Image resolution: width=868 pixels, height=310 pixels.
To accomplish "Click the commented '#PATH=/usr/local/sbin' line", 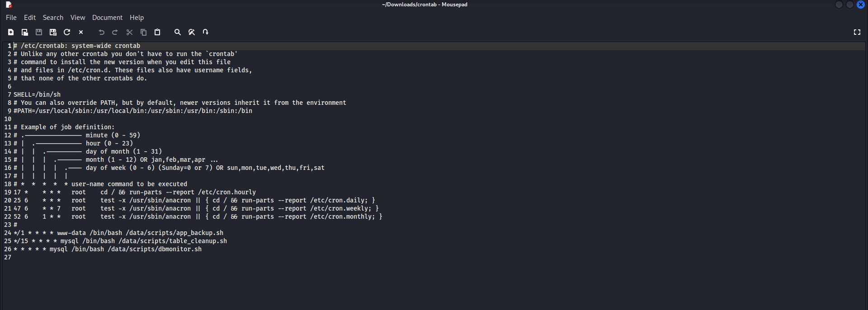I will point(133,111).
